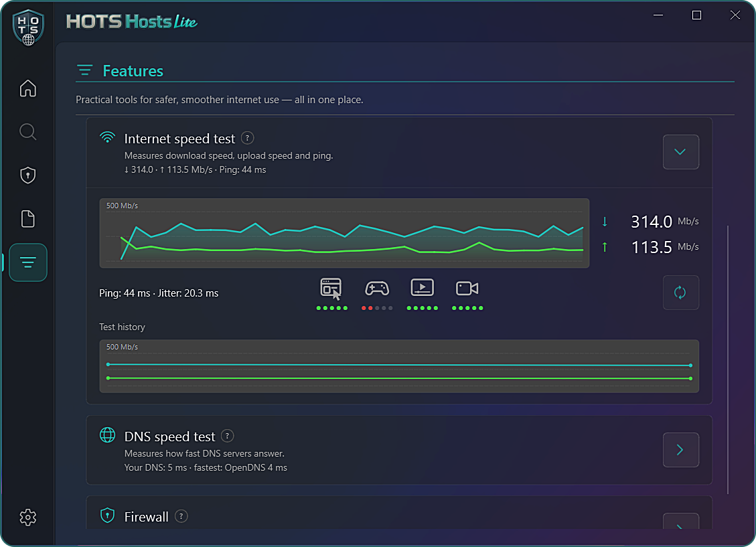Click the Firewall shield icon
Image resolution: width=756 pixels, height=547 pixels.
coord(108,515)
